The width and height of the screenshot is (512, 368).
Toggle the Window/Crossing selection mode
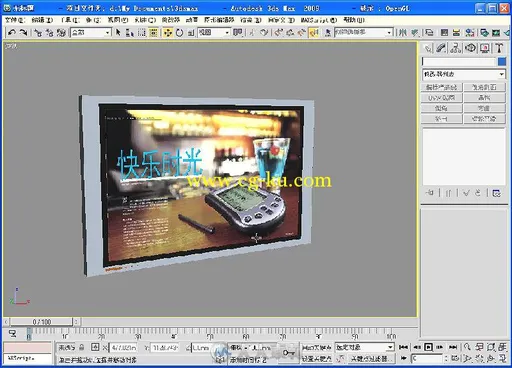pos(153,32)
